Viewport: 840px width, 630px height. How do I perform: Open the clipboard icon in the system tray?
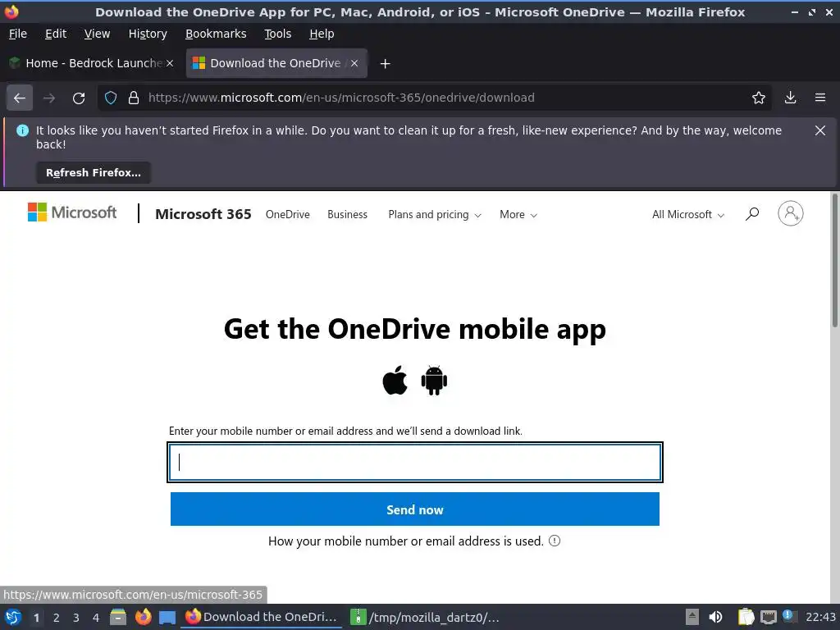[746, 617]
